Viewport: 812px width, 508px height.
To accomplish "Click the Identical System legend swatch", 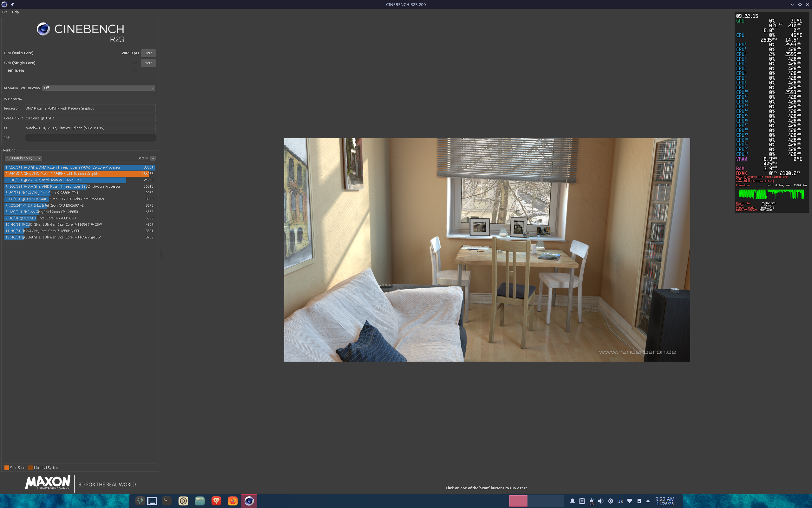I will 30,468.
